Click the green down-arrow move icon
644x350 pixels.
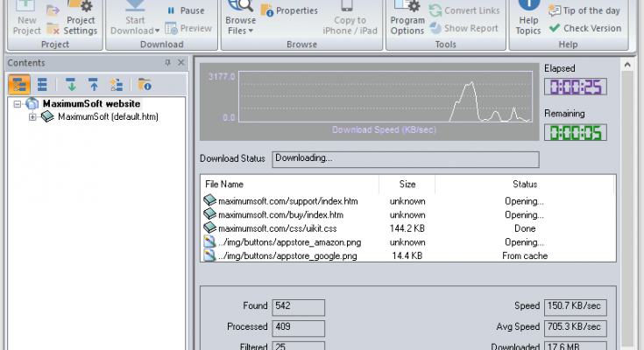(x=71, y=85)
